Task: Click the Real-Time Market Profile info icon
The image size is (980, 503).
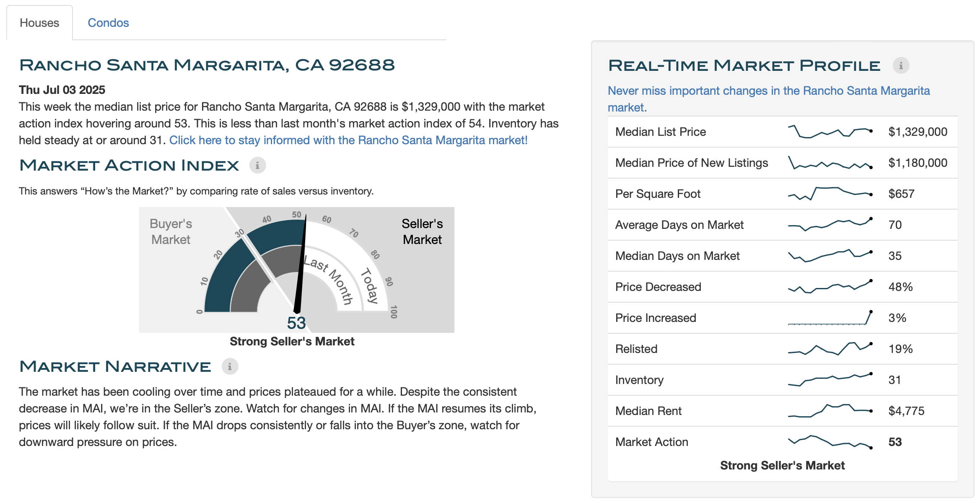Action: click(901, 66)
